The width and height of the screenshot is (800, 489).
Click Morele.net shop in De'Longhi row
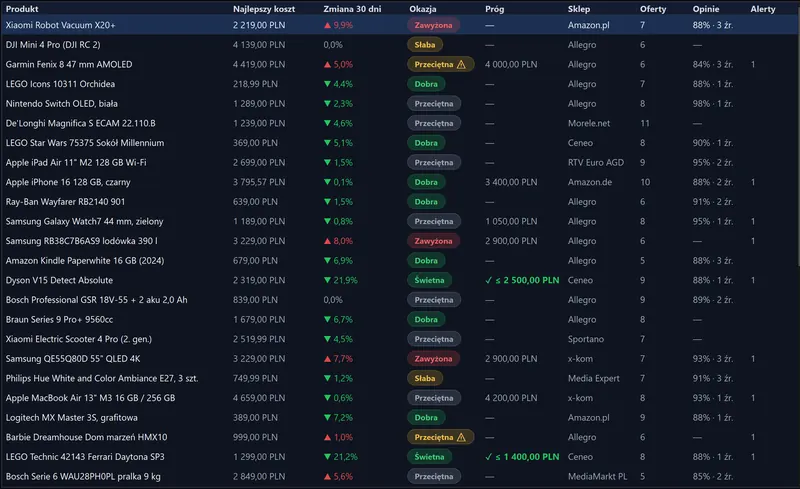(589, 123)
